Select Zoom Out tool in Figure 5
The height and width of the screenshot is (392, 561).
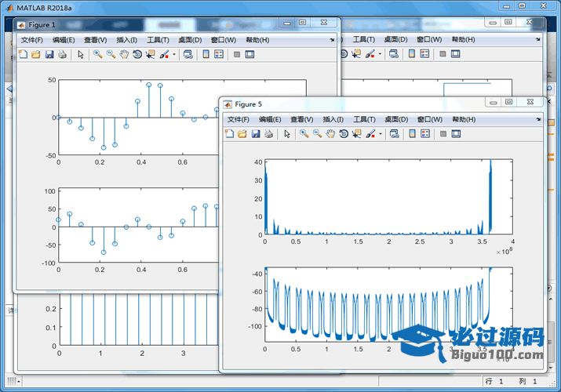click(x=317, y=134)
